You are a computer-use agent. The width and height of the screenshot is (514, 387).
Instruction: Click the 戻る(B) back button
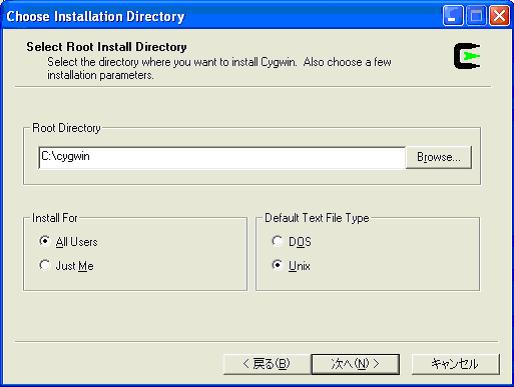pyautogui.click(x=267, y=364)
